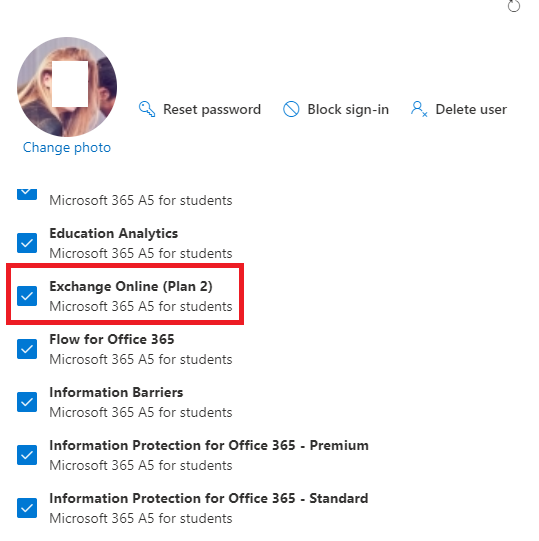The image size is (539, 541).
Task: Select the Education Analytics label
Action: tap(114, 234)
